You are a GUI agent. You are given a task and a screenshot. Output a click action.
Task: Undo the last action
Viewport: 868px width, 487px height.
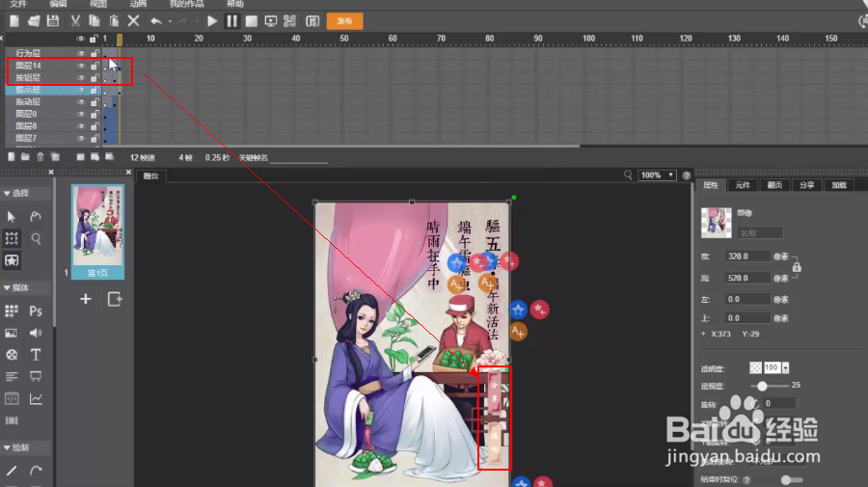[156, 21]
